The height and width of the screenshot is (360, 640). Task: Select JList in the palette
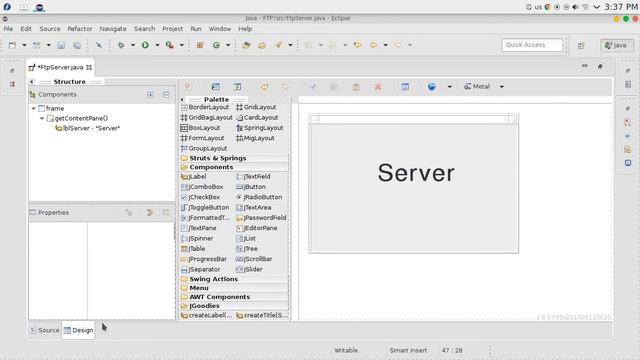pos(246,238)
